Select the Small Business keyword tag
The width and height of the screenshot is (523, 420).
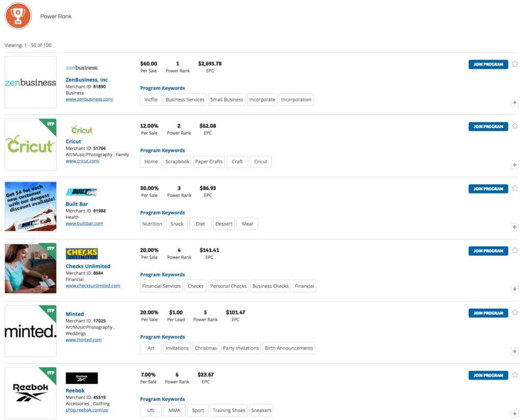tap(227, 100)
